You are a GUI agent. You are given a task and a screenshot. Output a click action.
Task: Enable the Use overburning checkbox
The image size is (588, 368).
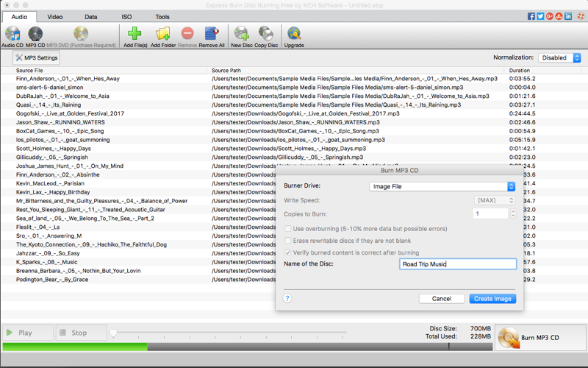(288, 229)
